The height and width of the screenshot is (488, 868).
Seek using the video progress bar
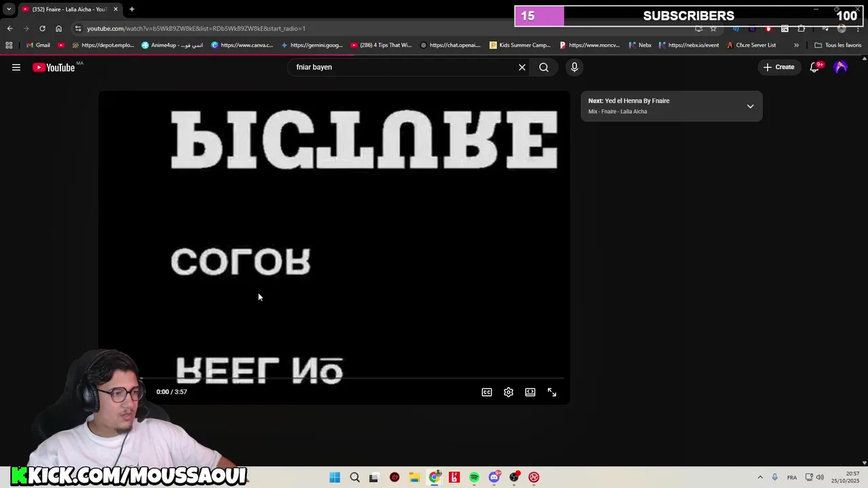334,378
